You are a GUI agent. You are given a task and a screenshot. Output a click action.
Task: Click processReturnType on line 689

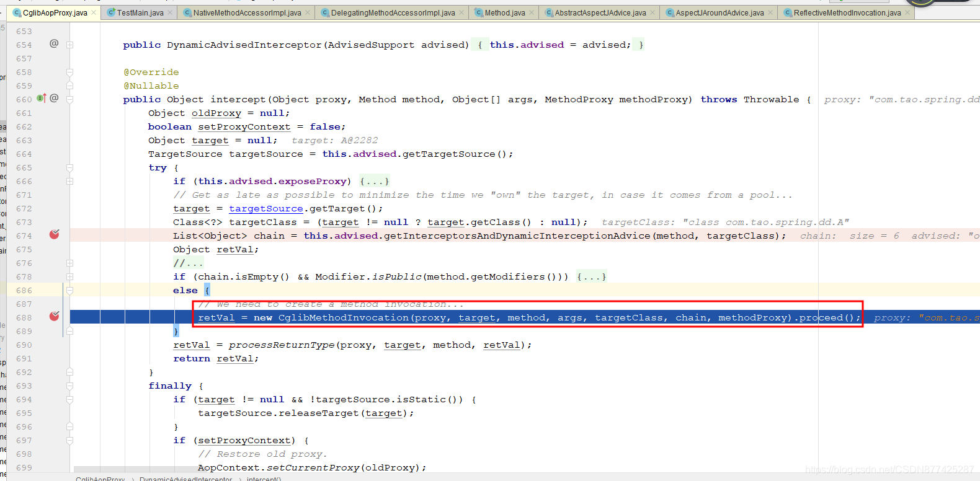pyautogui.click(x=281, y=345)
